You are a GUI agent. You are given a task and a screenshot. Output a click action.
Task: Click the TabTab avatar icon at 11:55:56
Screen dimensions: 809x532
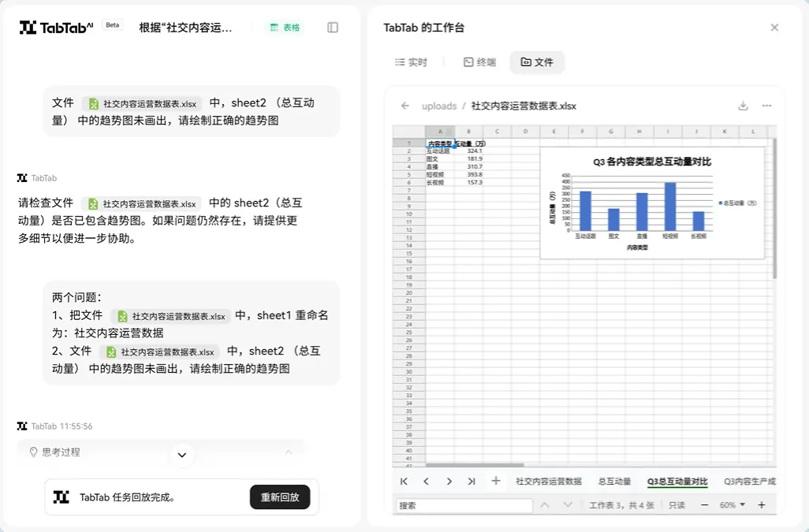(x=22, y=426)
